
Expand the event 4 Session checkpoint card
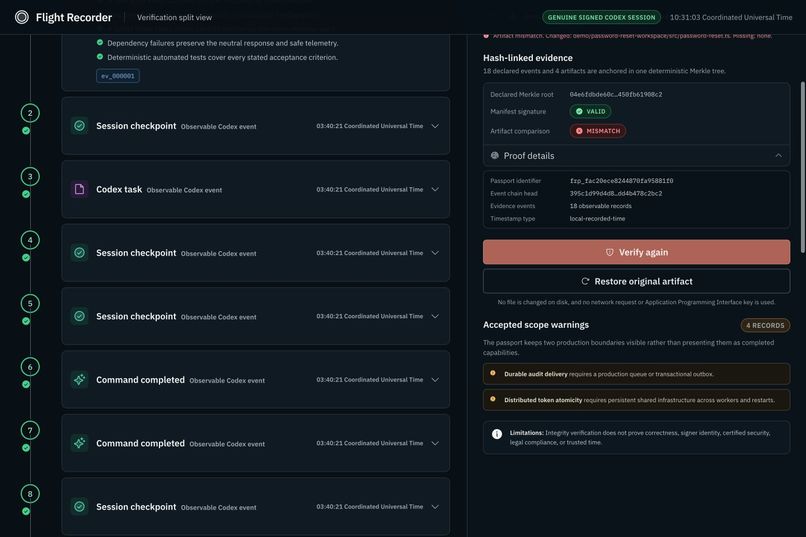[x=435, y=253]
